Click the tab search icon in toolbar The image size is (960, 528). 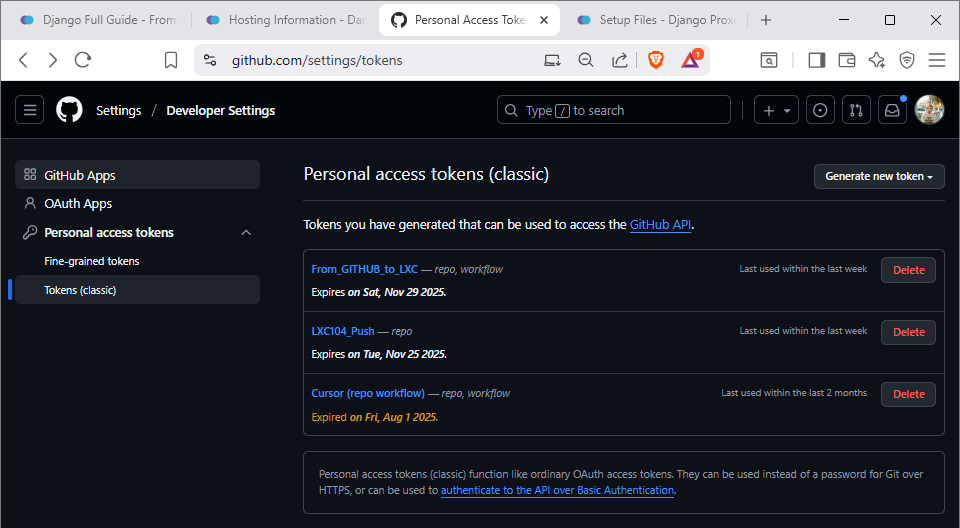tap(769, 60)
